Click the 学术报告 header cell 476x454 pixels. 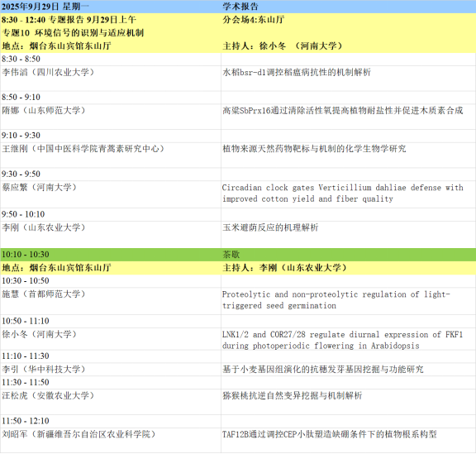(x=240, y=6)
